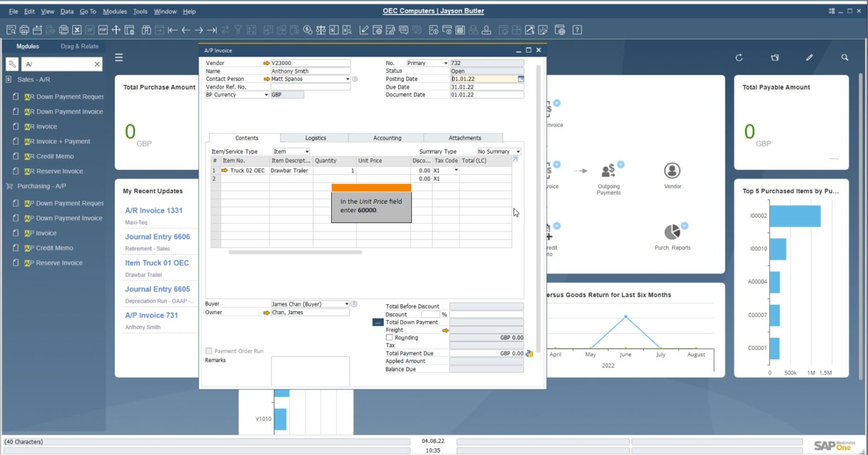Export the document to Excel

pyautogui.click(x=76, y=30)
